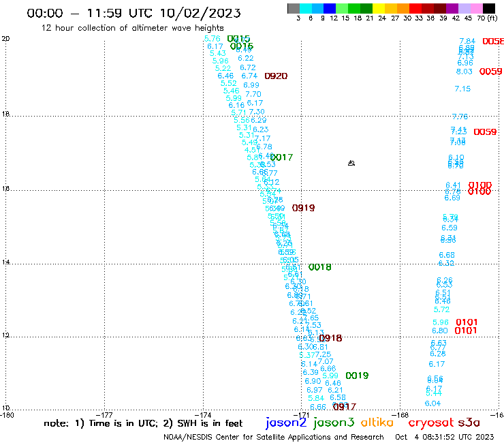Click the wave height value '6.41'
This screenshot has height=443, width=504.
click(453, 185)
